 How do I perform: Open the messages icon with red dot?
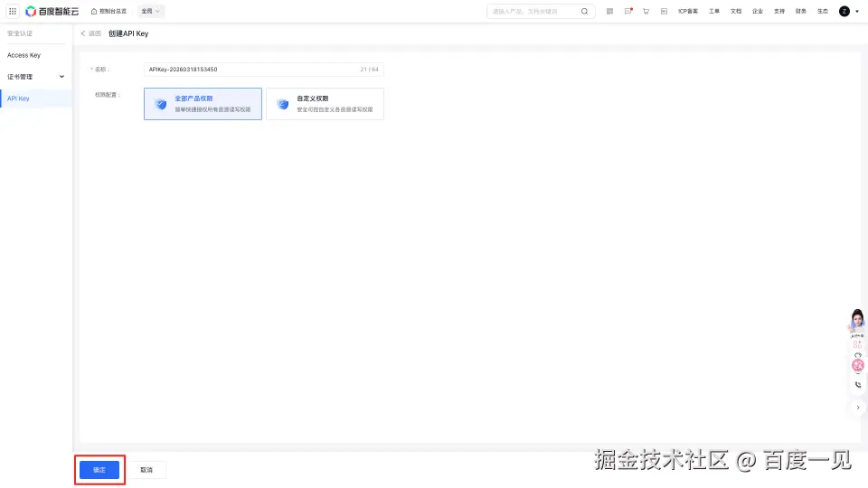coord(627,11)
